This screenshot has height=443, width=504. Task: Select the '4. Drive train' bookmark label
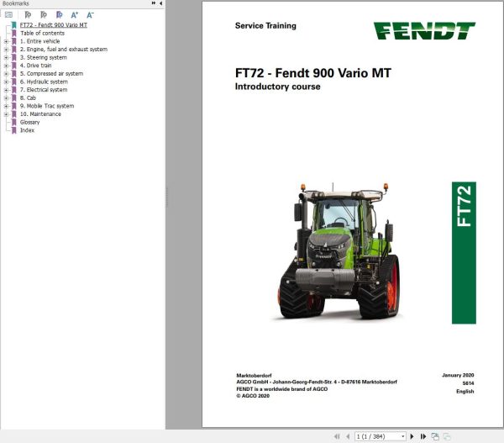[x=35, y=66]
